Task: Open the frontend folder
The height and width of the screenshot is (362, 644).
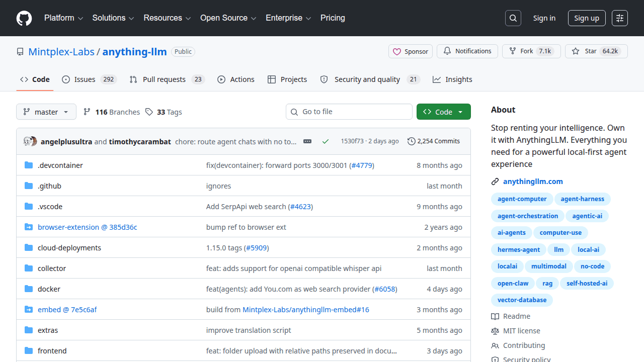Action: pos(52,351)
